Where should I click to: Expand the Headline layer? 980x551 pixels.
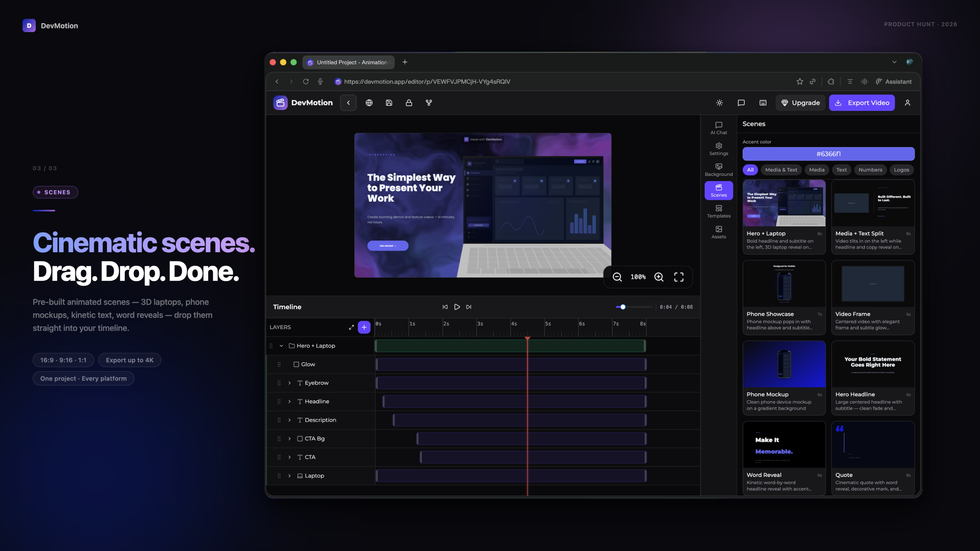(x=289, y=401)
